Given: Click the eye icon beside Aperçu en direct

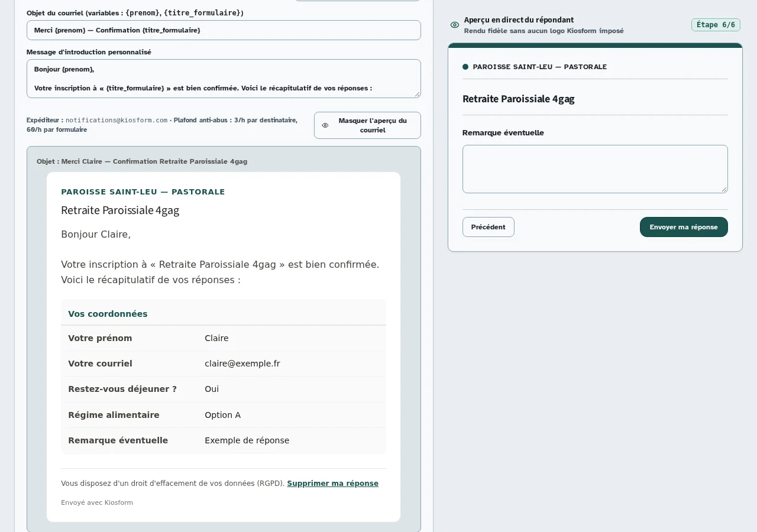Looking at the screenshot, I should (x=455, y=25).
